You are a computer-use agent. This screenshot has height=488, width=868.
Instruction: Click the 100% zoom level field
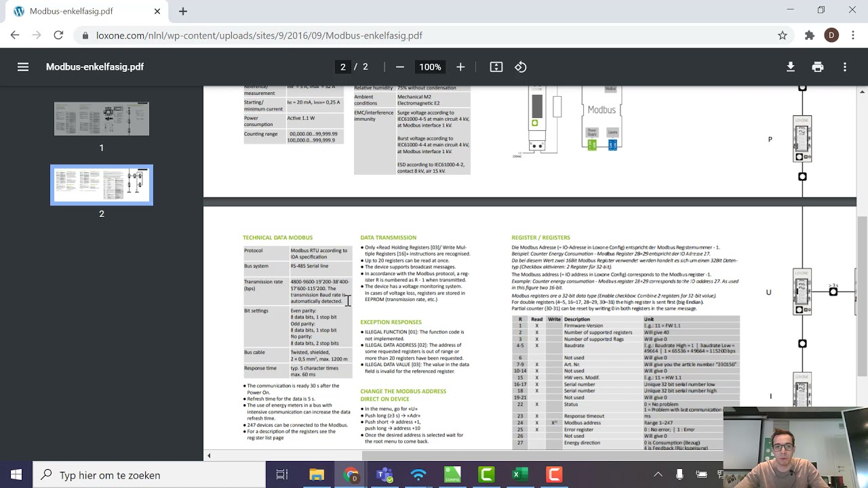click(x=430, y=66)
